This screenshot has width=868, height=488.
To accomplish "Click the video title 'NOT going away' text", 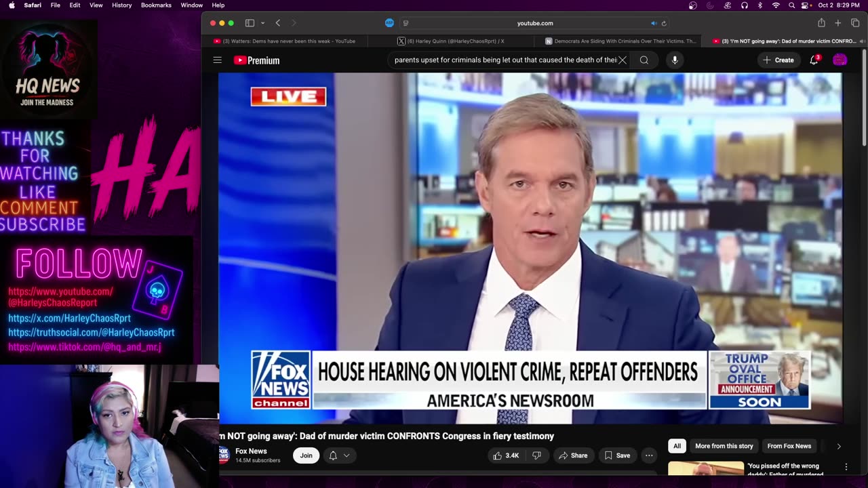I will pyautogui.click(x=387, y=436).
